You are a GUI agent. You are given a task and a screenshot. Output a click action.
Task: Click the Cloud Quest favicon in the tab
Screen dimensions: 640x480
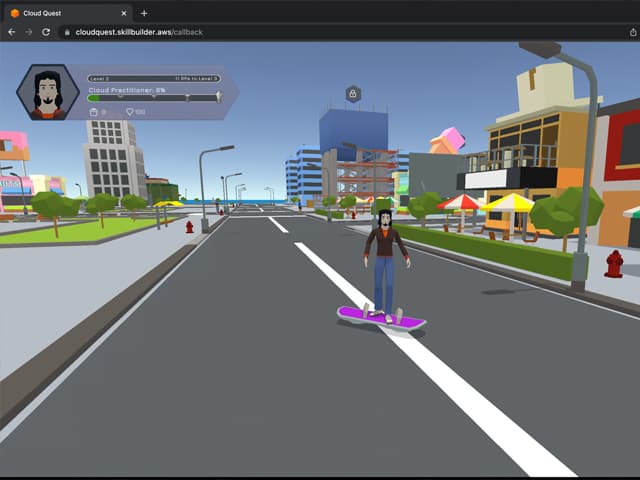coord(14,13)
